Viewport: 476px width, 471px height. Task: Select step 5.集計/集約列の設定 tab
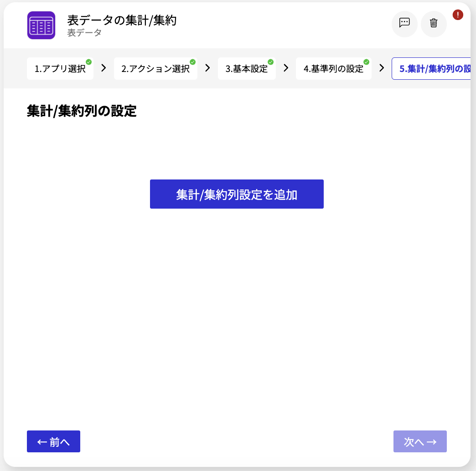point(431,68)
